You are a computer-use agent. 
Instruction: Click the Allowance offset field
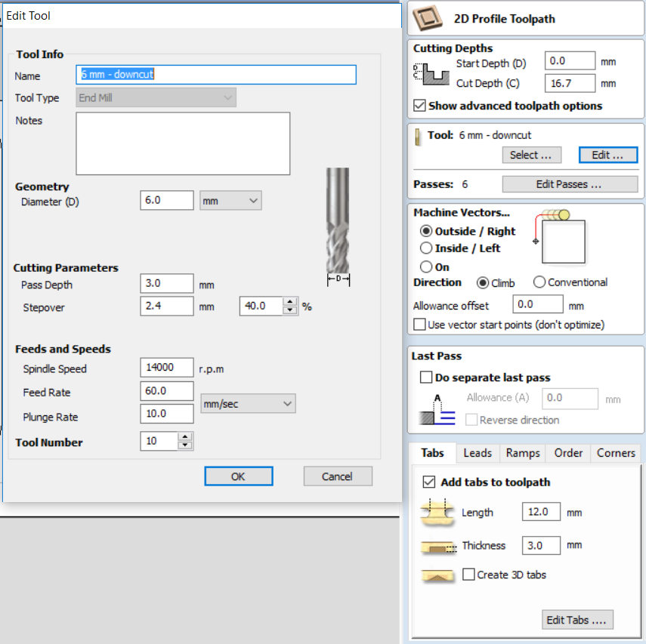point(538,304)
